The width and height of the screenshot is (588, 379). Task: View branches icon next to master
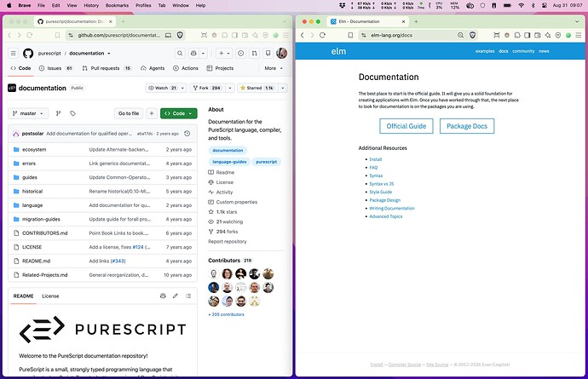[x=58, y=113]
